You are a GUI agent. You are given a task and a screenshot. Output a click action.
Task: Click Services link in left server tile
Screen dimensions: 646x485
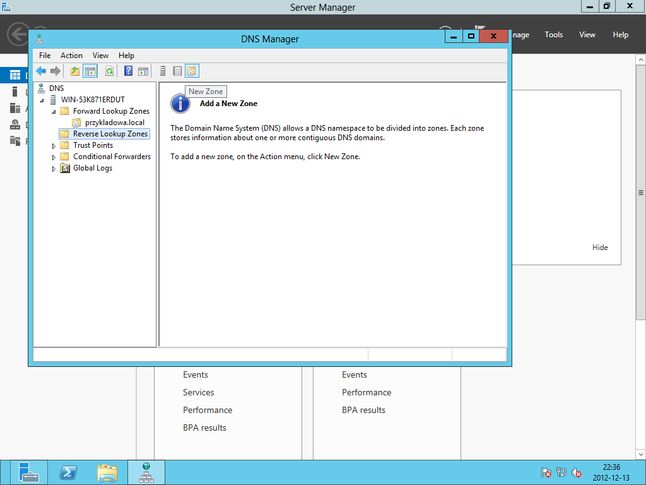tap(198, 392)
